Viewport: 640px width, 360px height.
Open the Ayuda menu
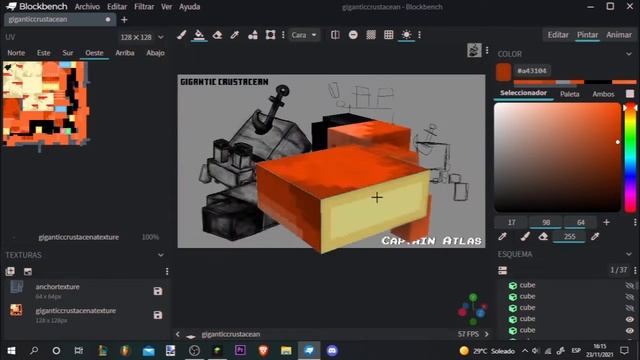click(x=189, y=7)
